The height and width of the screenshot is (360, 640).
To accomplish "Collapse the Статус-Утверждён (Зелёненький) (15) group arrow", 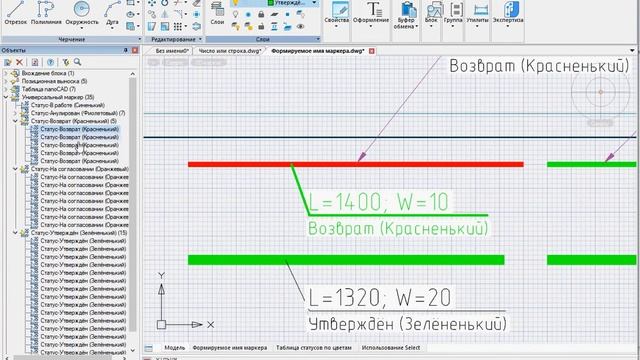I will [x=15, y=233].
